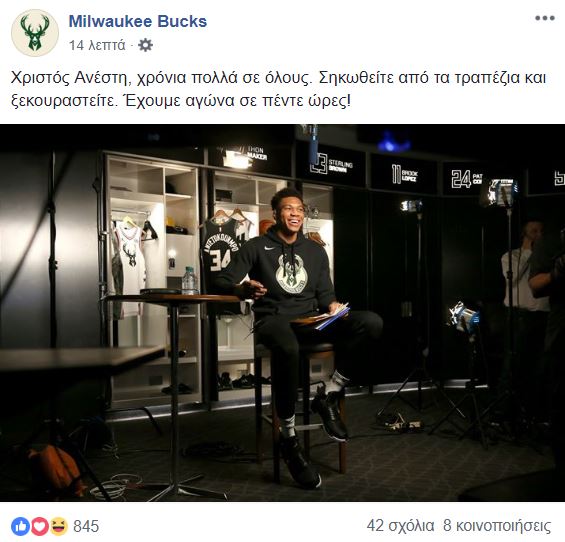Click the Greek post text 'Χριστός Ανέστη'
The height and width of the screenshot is (542, 565).
[69, 78]
